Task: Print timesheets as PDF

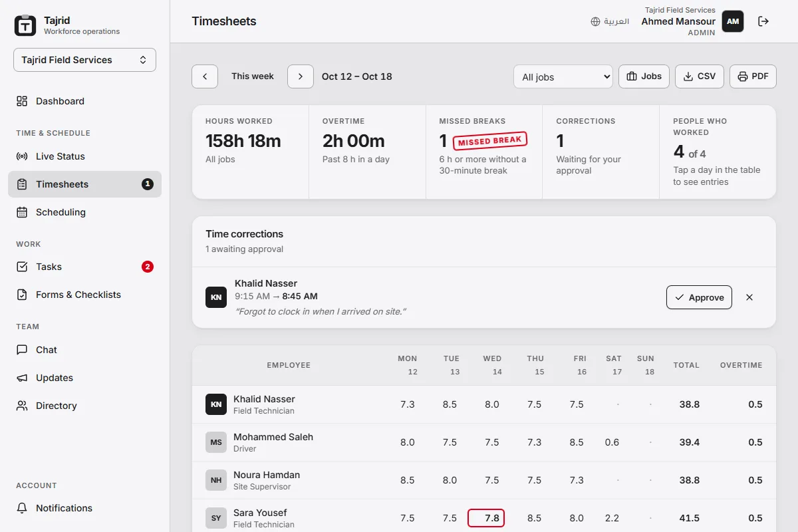Action: pos(753,76)
